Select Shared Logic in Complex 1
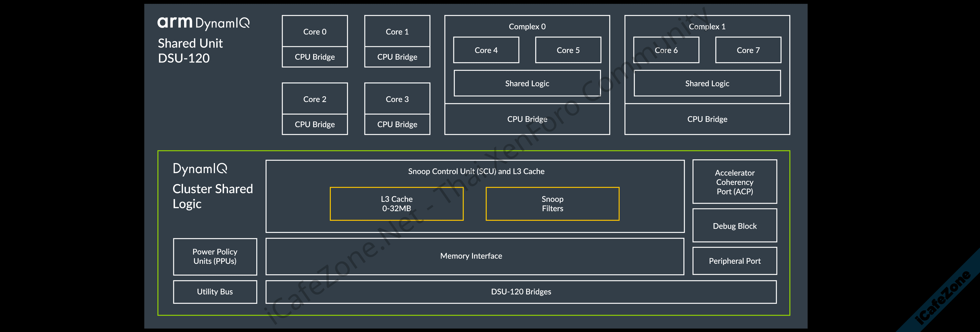The width and height of the screenshot is (980, 332). [707, 83]
